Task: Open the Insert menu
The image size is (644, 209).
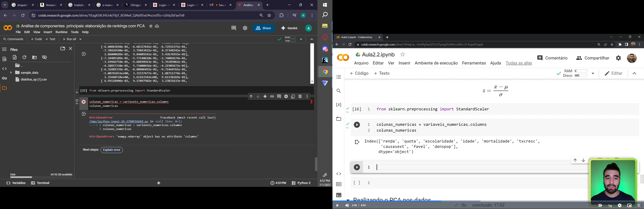Action: coord(48,32)
